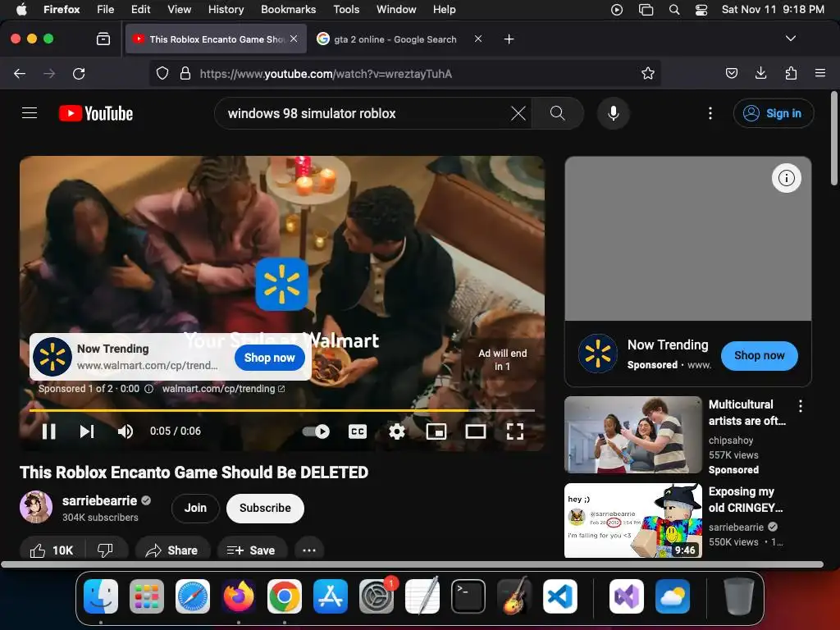Open Firefox tracking protection shield
This screenshot has width=840, height=630.
[162, 73]
